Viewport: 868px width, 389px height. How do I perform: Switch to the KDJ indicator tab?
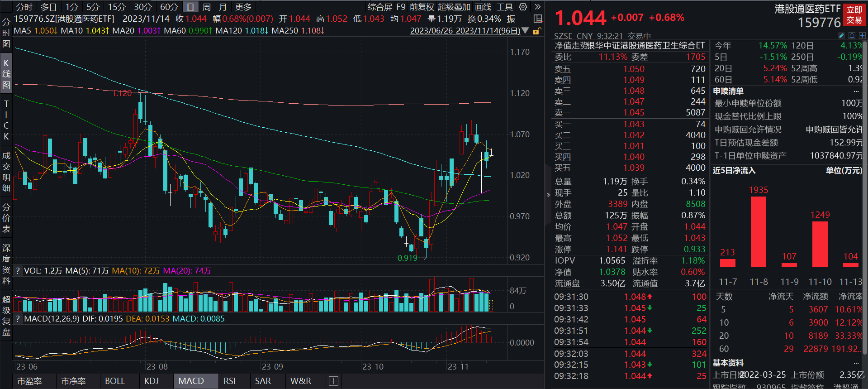coord(152,381)
